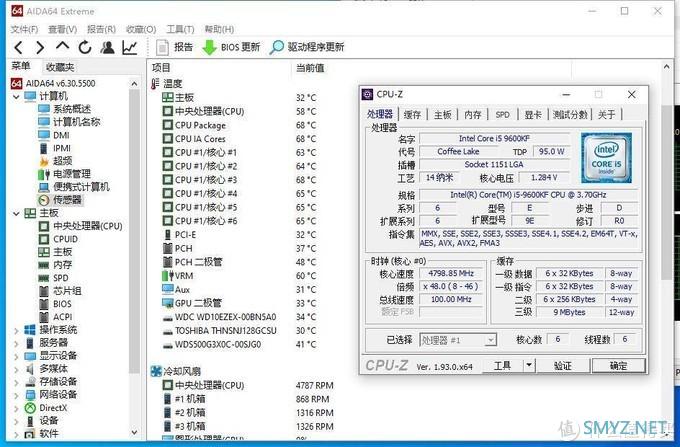Expand the 显示设备 tree node
The height and width of the screenshot is (447, 680).
tap(16, 356)
